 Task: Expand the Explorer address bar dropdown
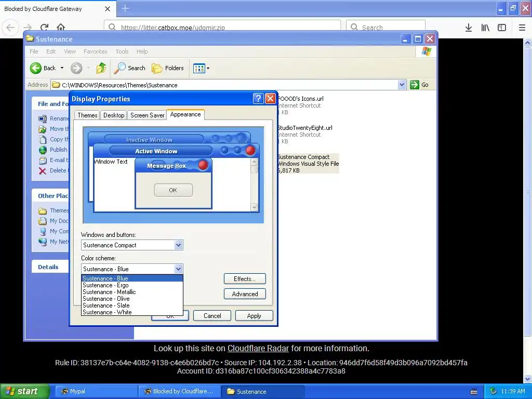402,85
